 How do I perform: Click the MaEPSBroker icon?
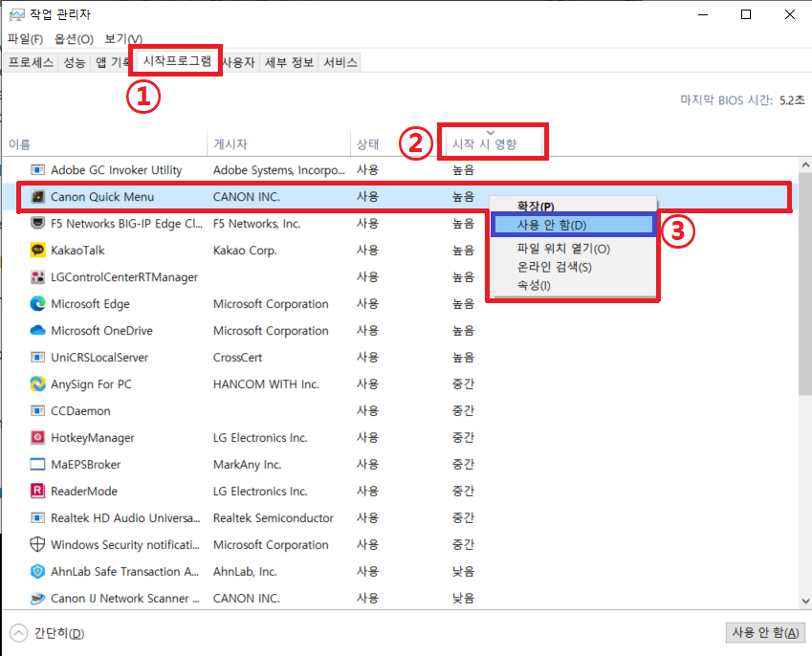pos(37,465)
